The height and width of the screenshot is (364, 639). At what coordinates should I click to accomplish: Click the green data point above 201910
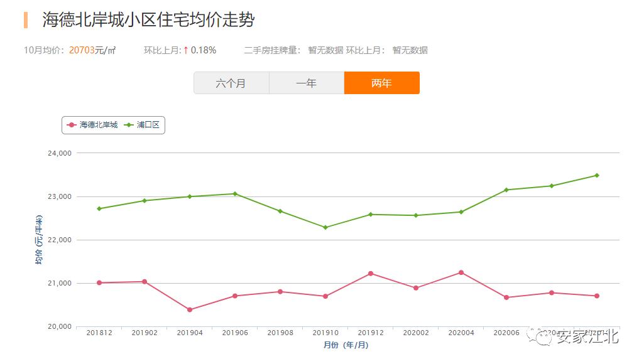click(324, 227)
